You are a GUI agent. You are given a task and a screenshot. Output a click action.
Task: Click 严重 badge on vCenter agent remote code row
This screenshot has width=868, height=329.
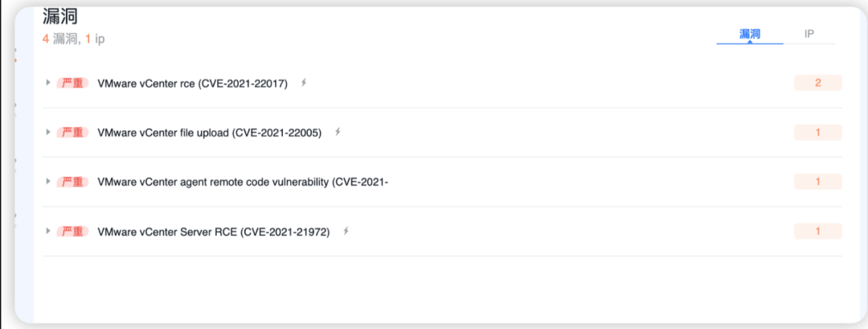pyautogui.click(x=72, y=183)
